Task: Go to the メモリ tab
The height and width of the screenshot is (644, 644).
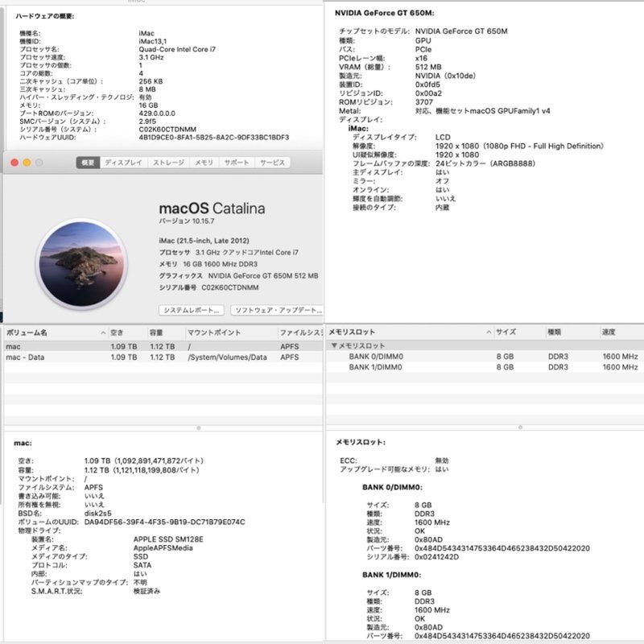Action: pos(204,163)
